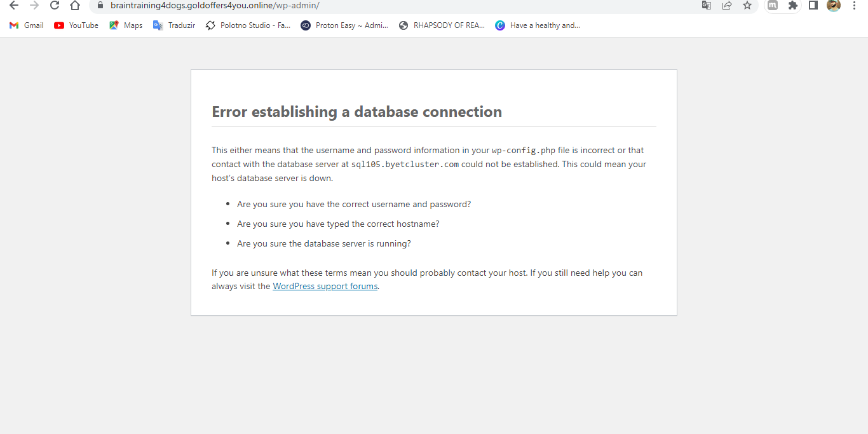Open the YouTube bookmark
The height and width of the screenshot is (434, 868).
point(76,25)
